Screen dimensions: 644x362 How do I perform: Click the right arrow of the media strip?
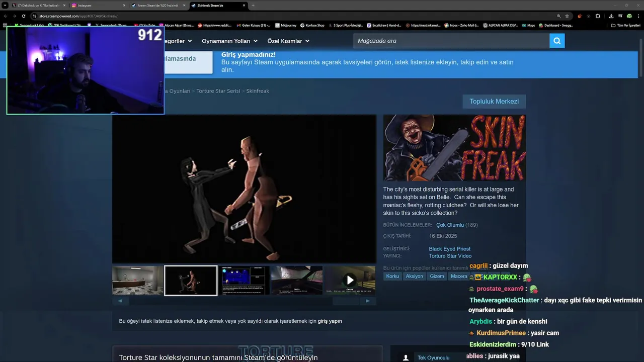[x=368, y=301]
